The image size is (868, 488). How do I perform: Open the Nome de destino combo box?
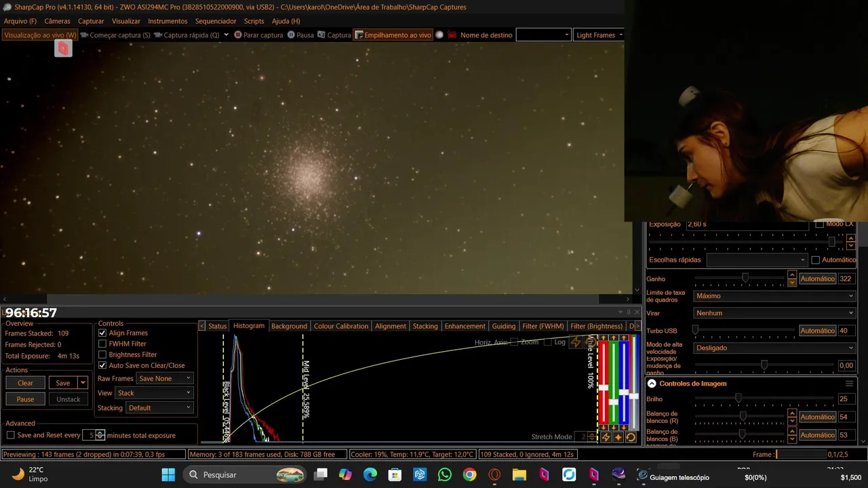point(543,35)
